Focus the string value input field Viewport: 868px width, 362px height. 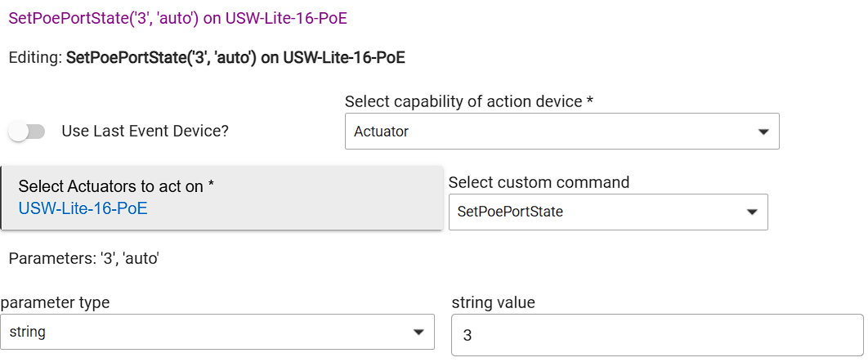[657, 335]
